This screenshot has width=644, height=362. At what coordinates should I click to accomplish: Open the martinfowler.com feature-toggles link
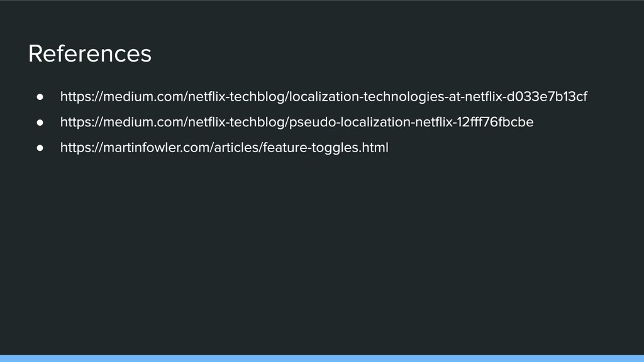(225, 148)
